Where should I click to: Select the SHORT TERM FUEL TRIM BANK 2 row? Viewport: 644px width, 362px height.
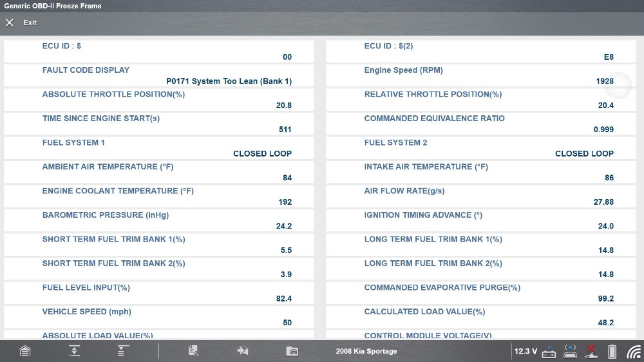(x=158, y=269)
